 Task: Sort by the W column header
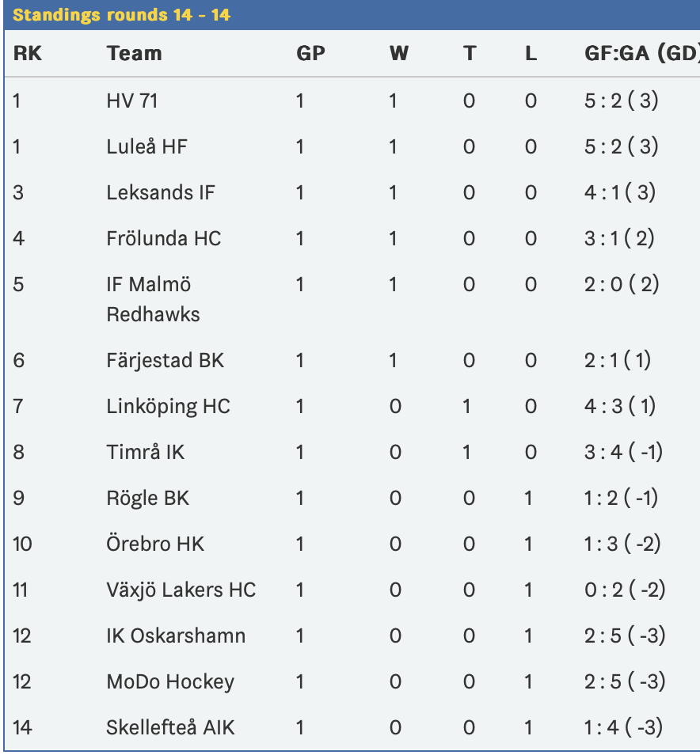click(399, 54)
